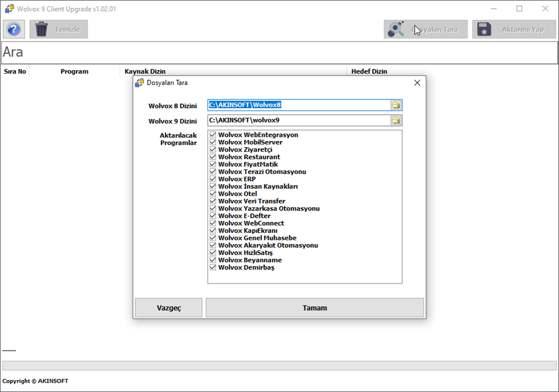Screen dimensions: 559x392
Task: Click the Hedef Dizin column header
Action: 369,71
